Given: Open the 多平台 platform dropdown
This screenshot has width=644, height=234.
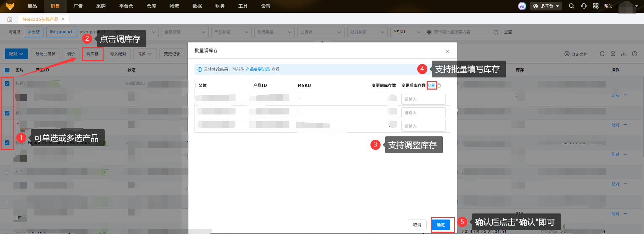Looking at the screenshot, I should point(546,6).
